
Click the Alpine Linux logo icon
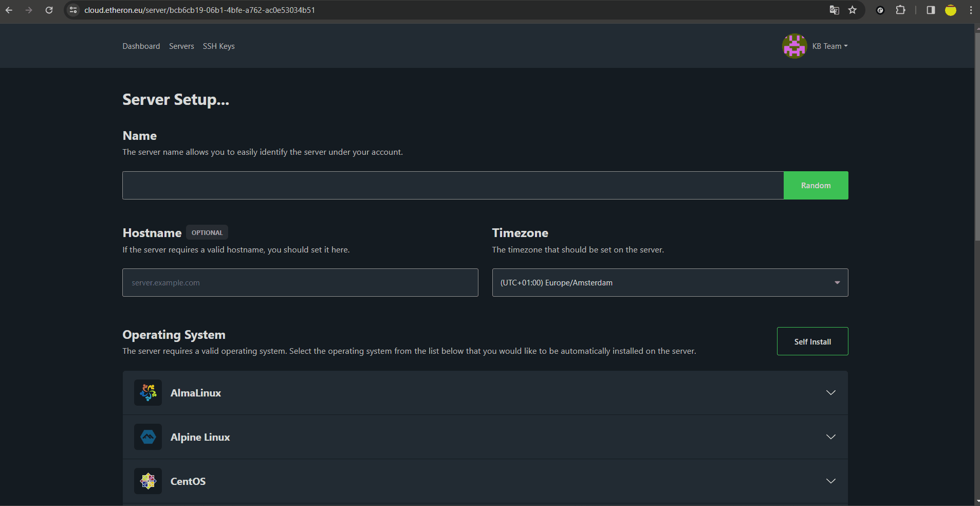[x=148, y=437]
